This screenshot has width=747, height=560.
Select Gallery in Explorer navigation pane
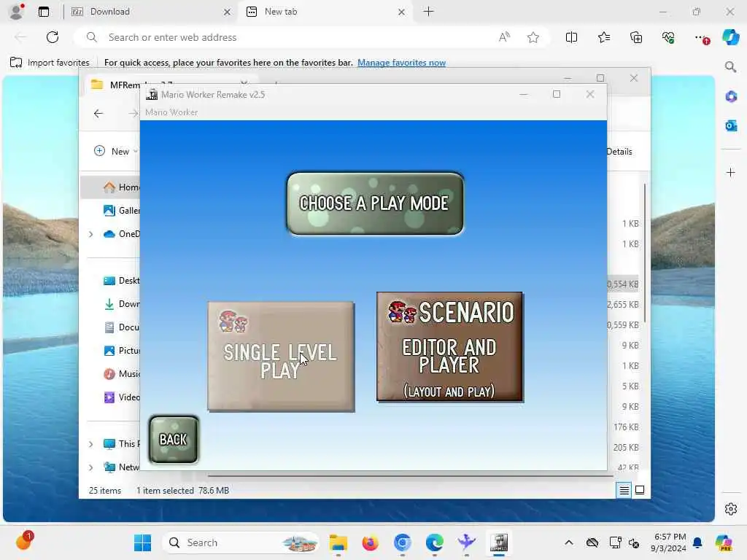tap(122, 211)
